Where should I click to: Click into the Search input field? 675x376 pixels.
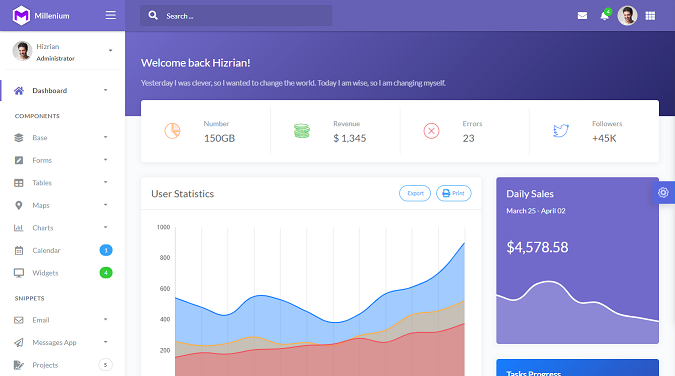click(x=236, y=16)
